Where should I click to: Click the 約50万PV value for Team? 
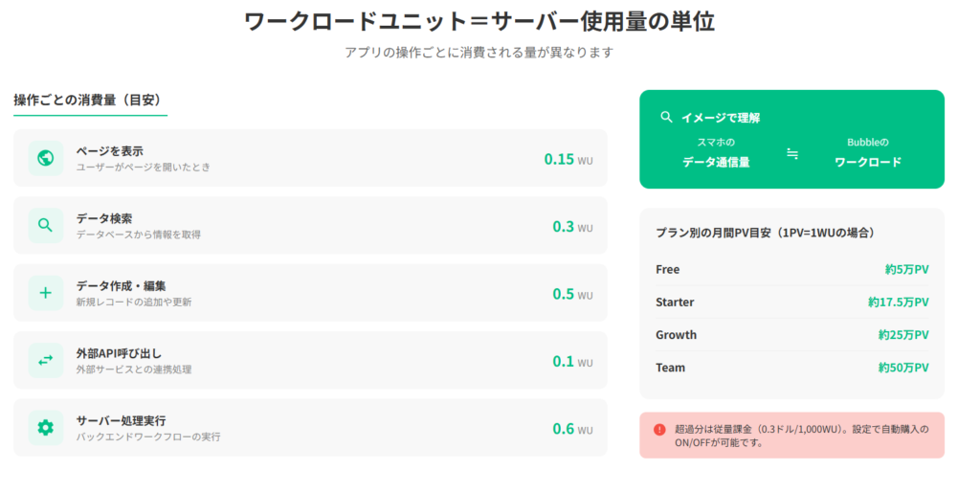(x=903, y=368)
